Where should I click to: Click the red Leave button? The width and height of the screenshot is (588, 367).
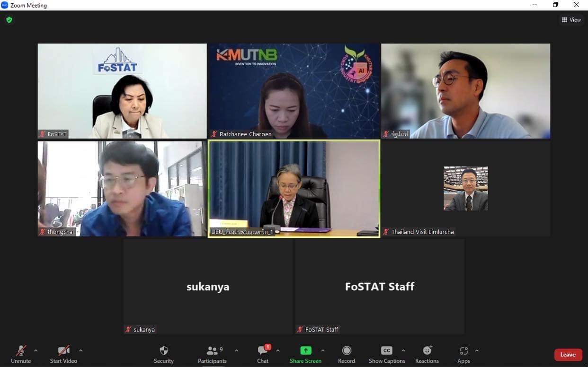point(568,355)
